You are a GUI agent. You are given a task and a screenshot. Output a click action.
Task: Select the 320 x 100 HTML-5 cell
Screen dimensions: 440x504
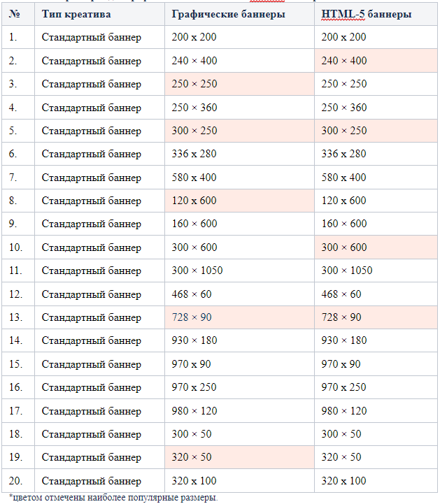376,481
